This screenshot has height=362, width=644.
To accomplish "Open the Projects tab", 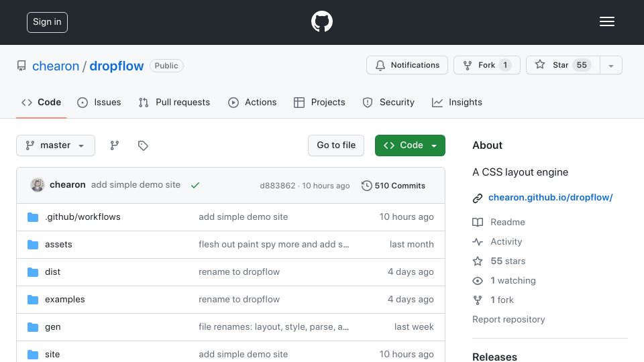I will coord(319,102).
